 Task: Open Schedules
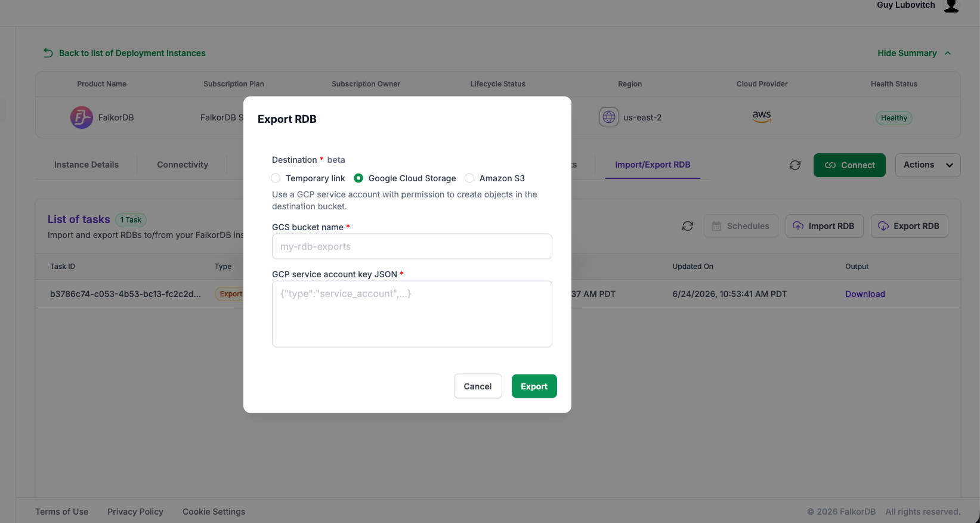(741, 226)
